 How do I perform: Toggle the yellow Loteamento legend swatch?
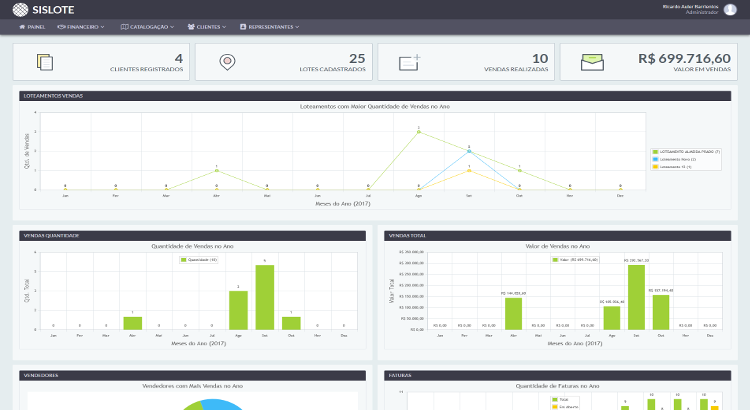click(x=655, y=167)
